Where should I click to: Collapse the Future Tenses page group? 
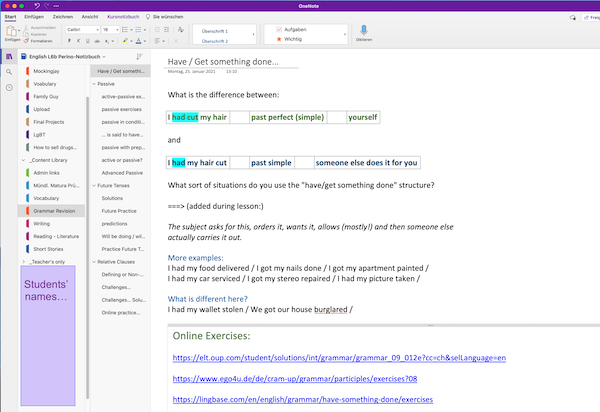(93, 186)
